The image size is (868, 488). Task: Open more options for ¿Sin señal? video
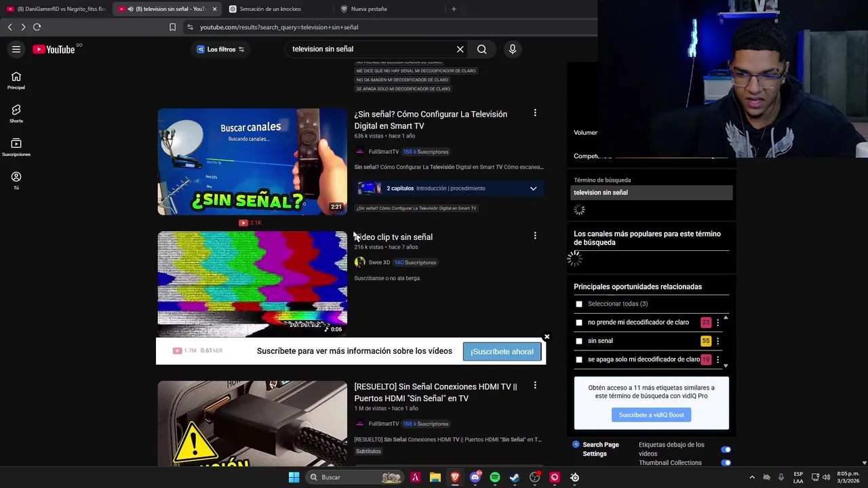pos(535,113)
